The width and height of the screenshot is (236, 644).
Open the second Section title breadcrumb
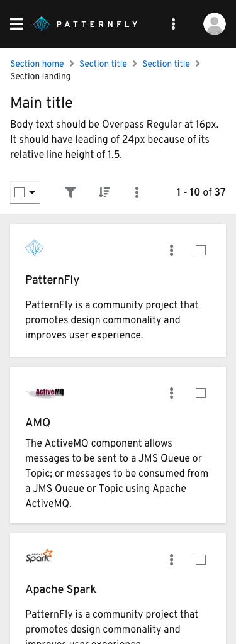click(x=166, y=64)
